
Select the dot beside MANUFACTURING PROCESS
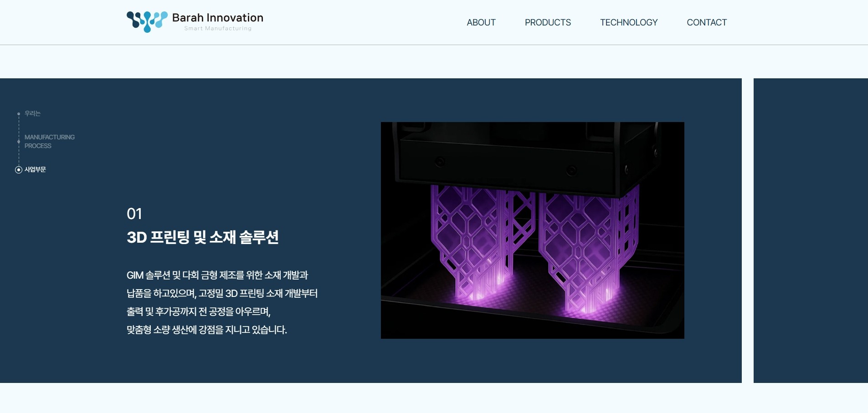tap(19, 142)
